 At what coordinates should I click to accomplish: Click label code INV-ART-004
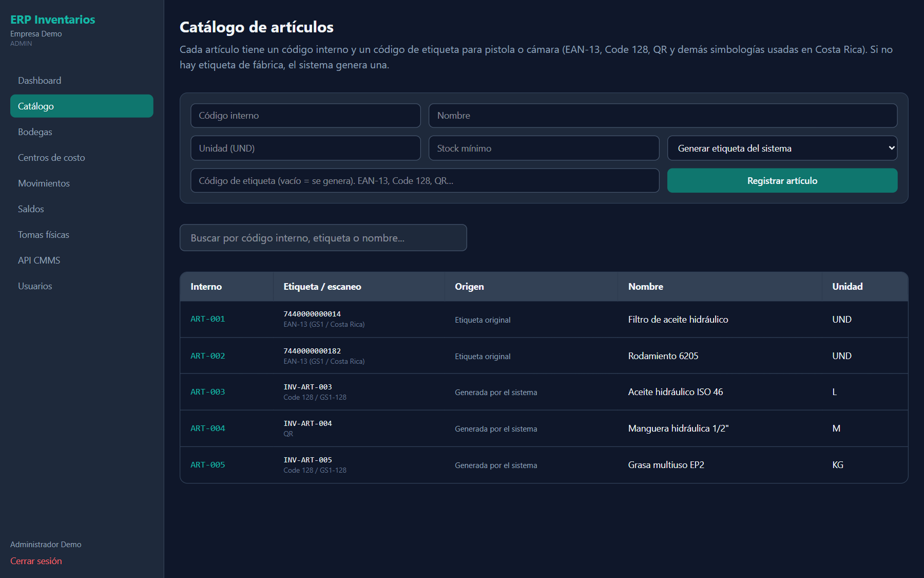click(307, 423)
